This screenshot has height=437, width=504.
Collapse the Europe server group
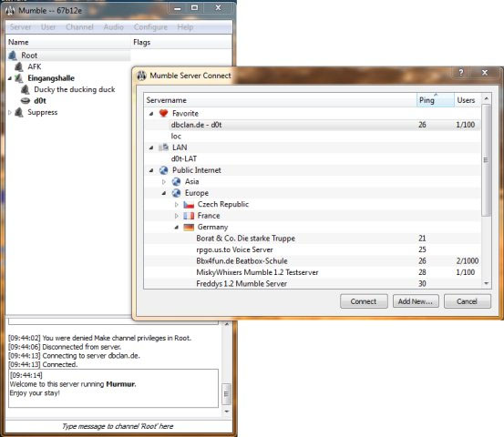click(x=164, y=193)
